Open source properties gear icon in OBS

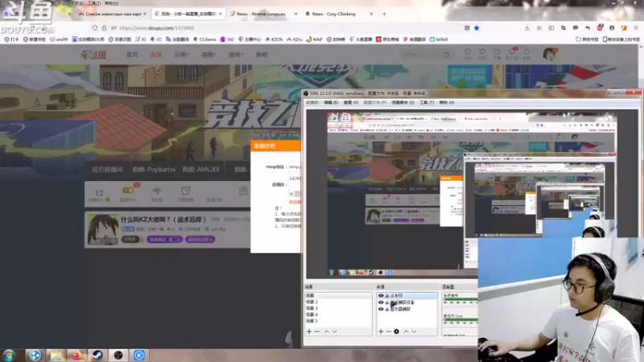click(396, 331)
